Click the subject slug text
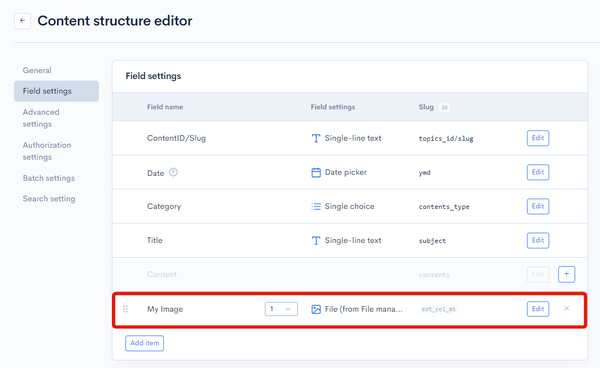The height and width of the screenshot is (368, 600). coord(432,241)
